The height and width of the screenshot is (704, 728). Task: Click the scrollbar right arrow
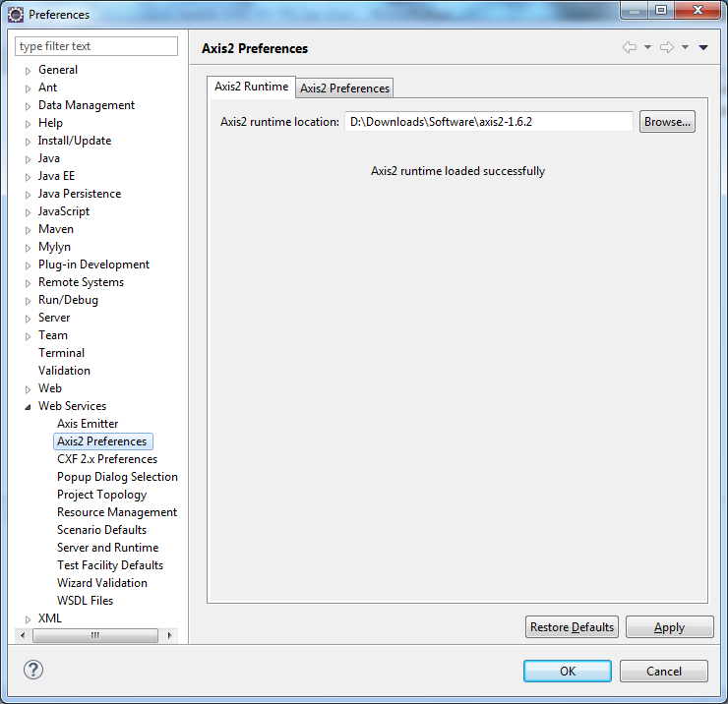coord(170,635)
